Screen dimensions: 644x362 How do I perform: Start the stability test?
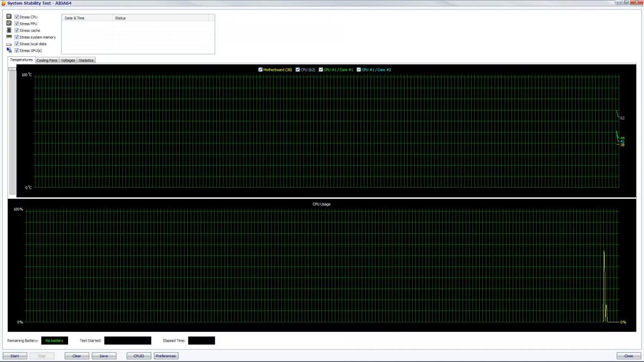pos(14,356)
